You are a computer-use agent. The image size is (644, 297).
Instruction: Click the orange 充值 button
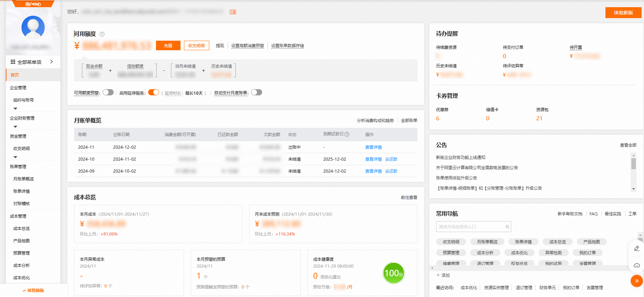[x=168, y=45]
